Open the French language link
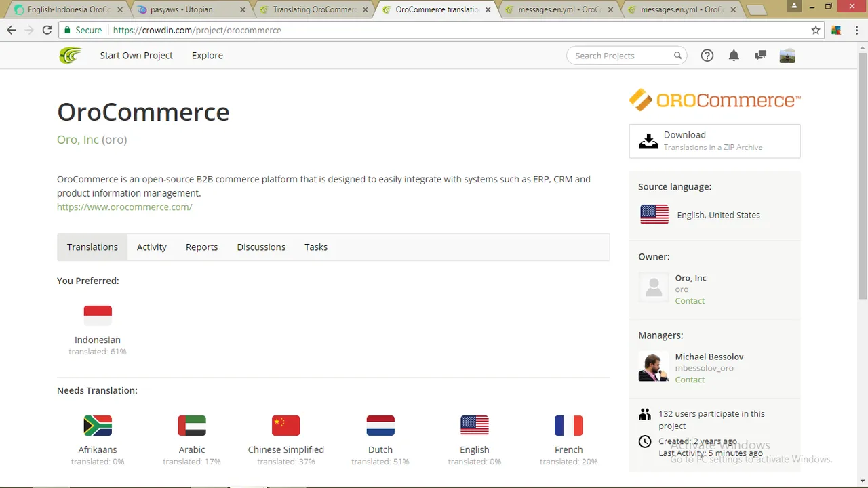 [569, 449]
